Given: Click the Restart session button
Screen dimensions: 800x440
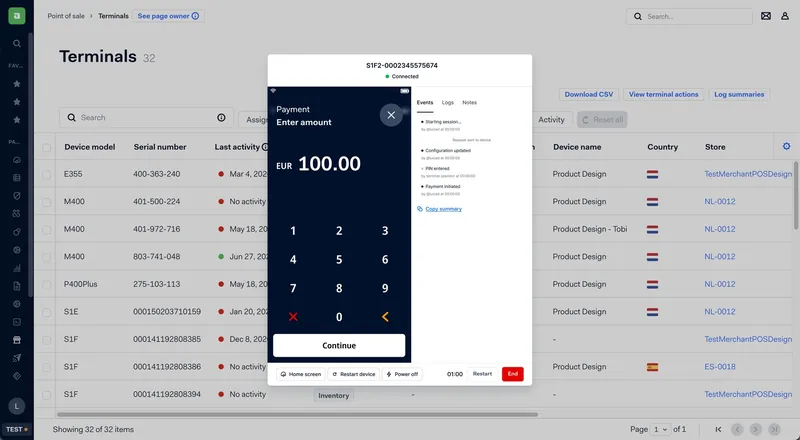Looking at the screenshot, I should 482,374.
